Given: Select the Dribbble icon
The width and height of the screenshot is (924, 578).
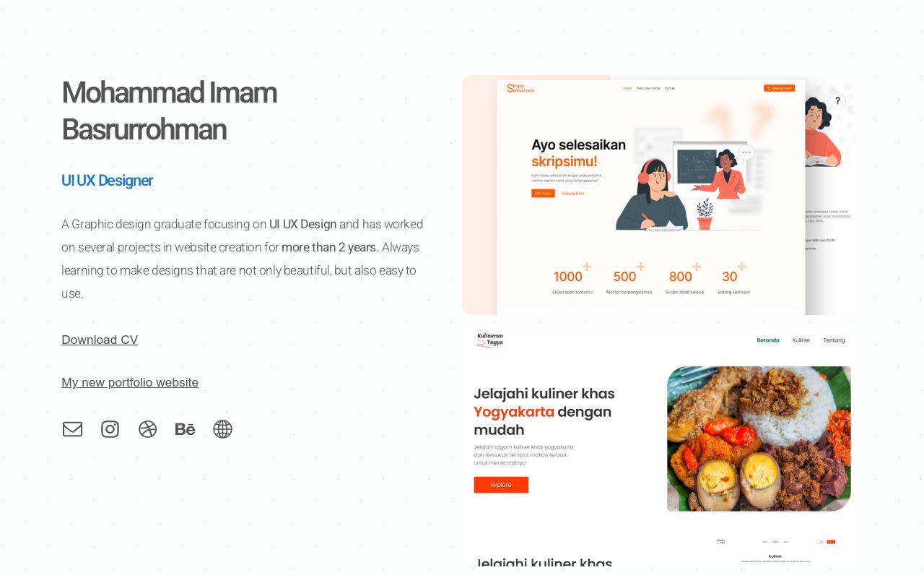Looking at the screenshot, I should 147,429.
